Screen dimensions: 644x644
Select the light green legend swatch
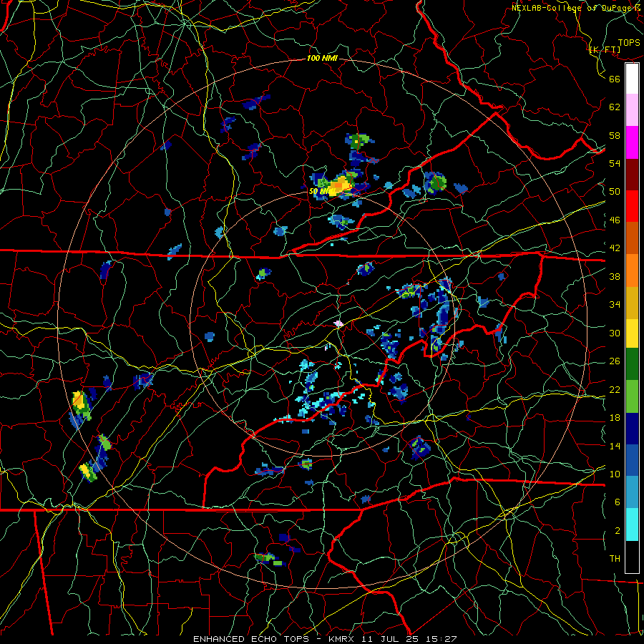coord(632,396)
